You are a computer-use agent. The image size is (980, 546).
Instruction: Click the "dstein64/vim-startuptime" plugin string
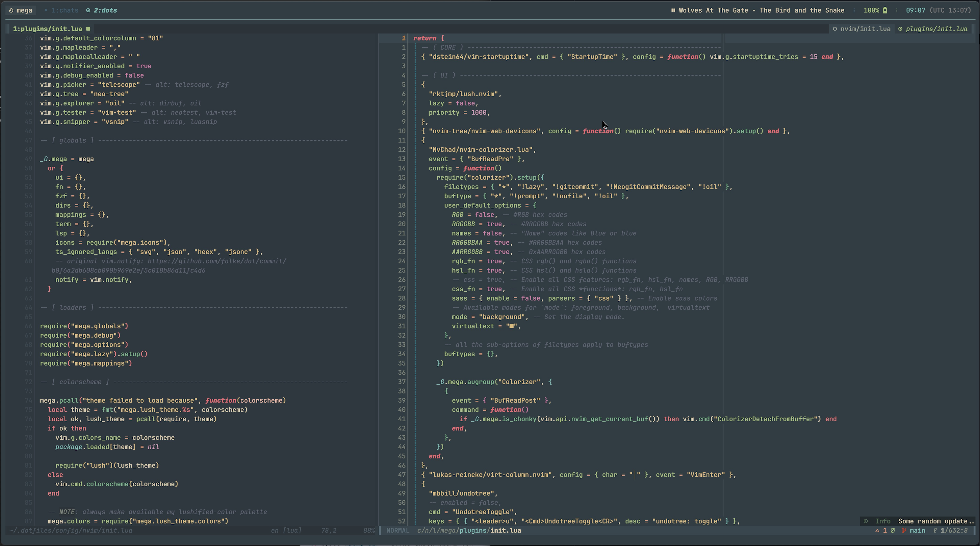(478, 57)
